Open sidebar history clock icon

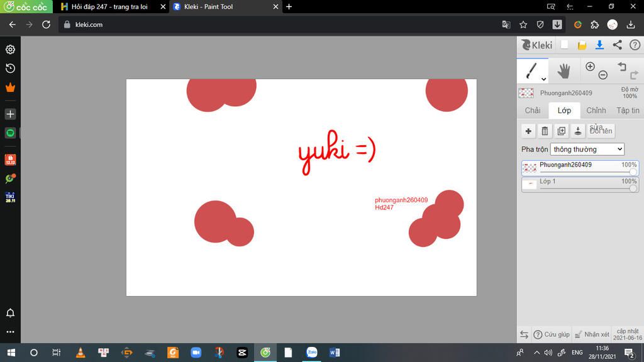[x=10, y=68]
